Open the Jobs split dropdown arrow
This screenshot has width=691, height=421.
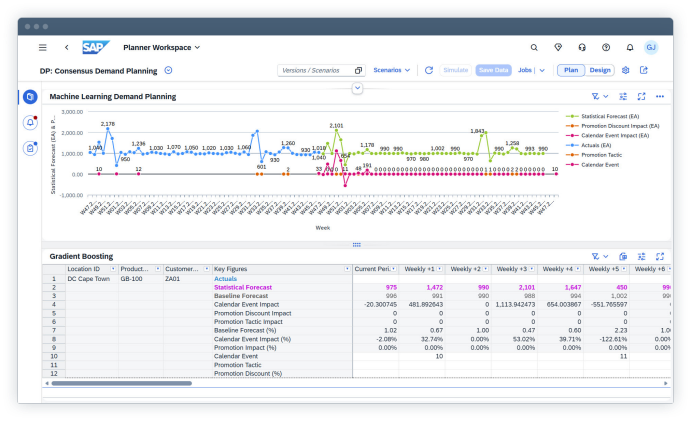(542, 70)
